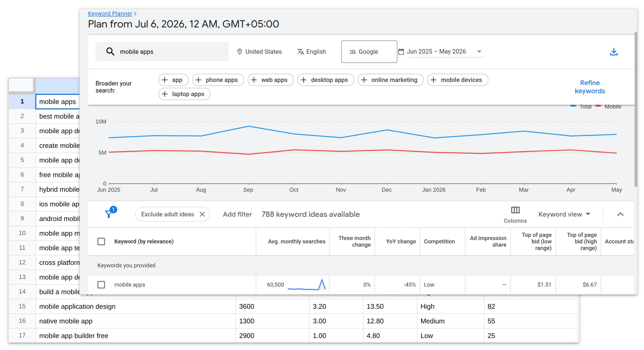Open the Keyword Planner breadcrumb link
644x350 pixels.
(x=110, y=13)
